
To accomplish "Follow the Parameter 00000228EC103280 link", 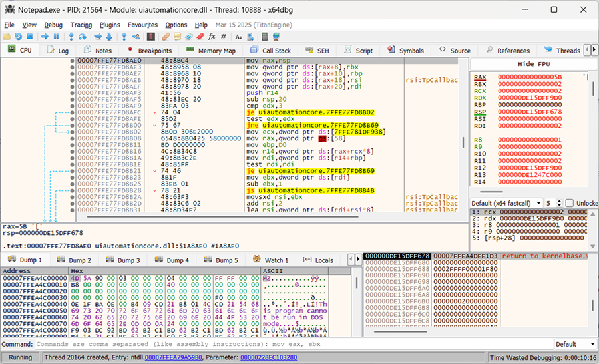I will [x=269, y=357].
